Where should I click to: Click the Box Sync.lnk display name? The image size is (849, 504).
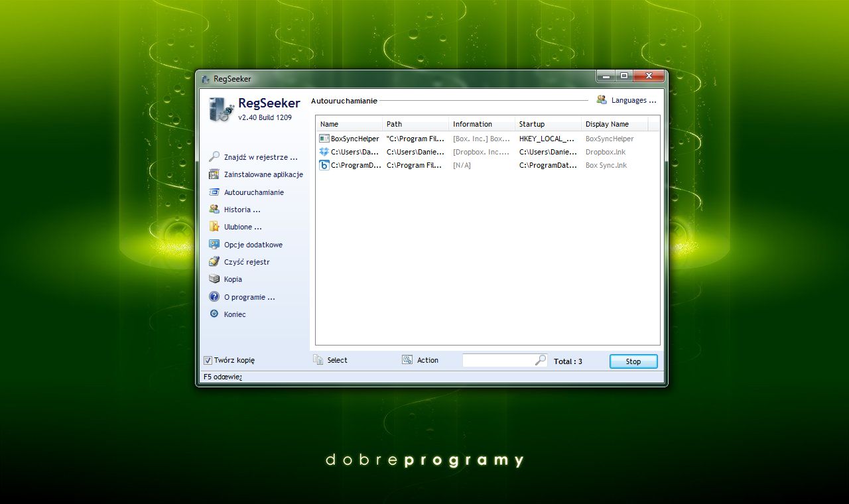coord(606,165)
